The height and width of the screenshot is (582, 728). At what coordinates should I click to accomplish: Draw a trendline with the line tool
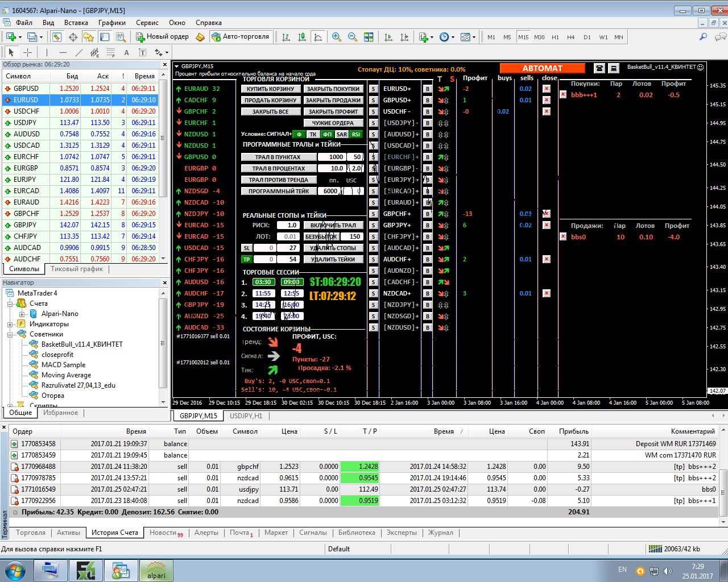tap(78, 52)
